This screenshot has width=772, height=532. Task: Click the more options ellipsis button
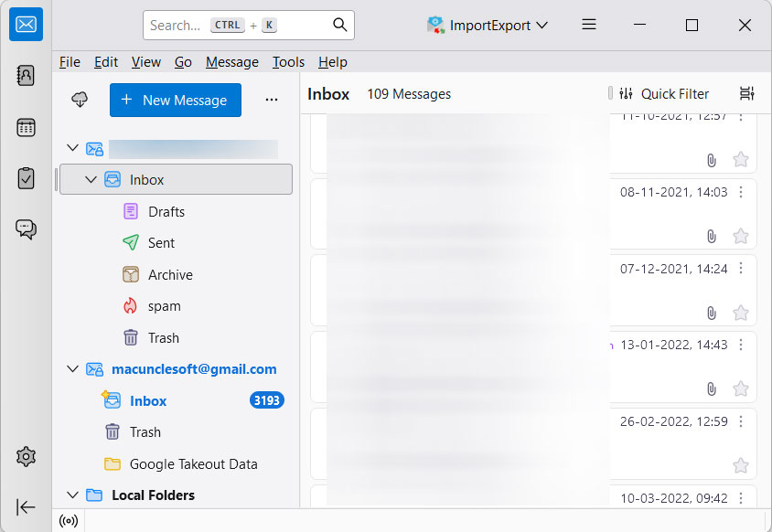(x=271, y=100)
